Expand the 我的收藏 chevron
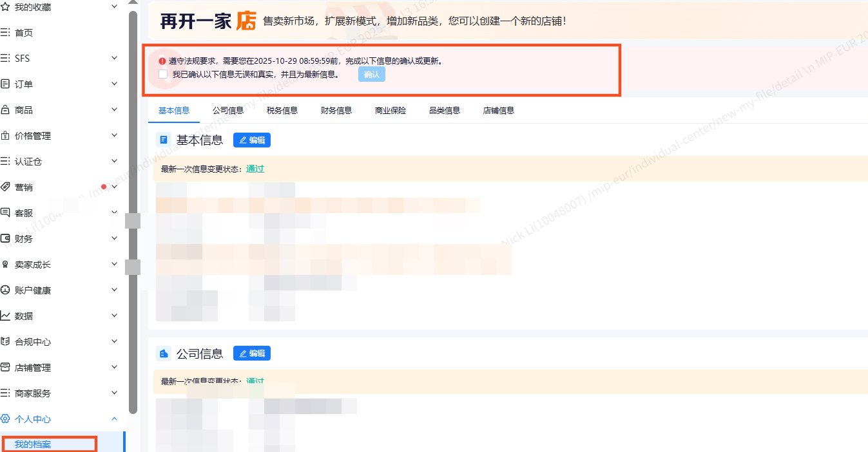Image resolution: width=868 pixels, height=452 pixels. click(115, 6)
